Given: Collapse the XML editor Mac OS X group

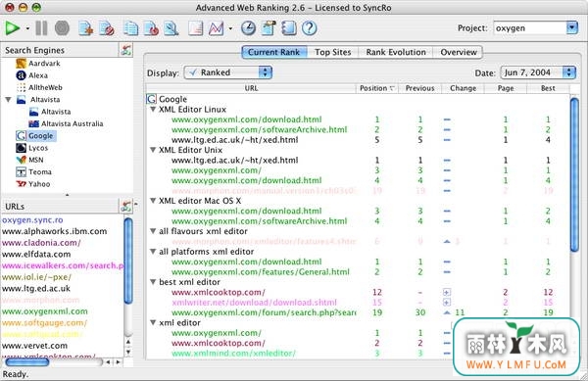Looking at the screenshot, I should click(153, 201).
